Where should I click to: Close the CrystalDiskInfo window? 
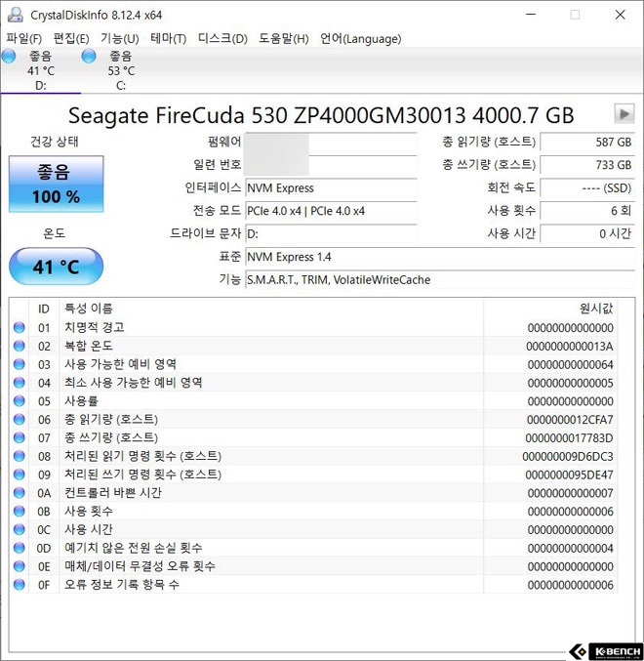click(x=620, y=15)
